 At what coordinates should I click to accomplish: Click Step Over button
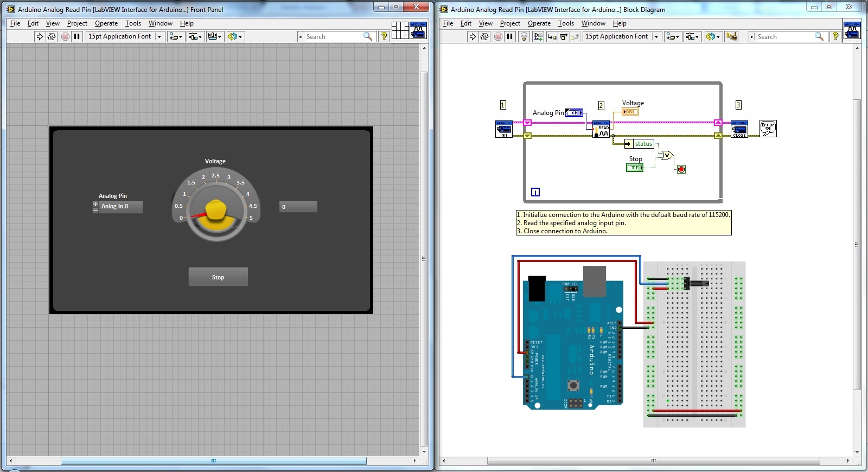564,36
